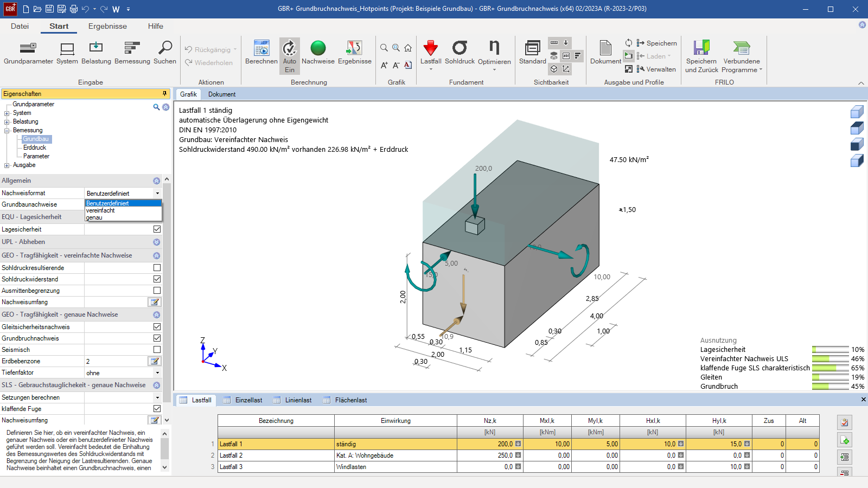Open Bemessung from the ribbon
The height and width of the screenshot is (488, 868).
pos(132,53)
